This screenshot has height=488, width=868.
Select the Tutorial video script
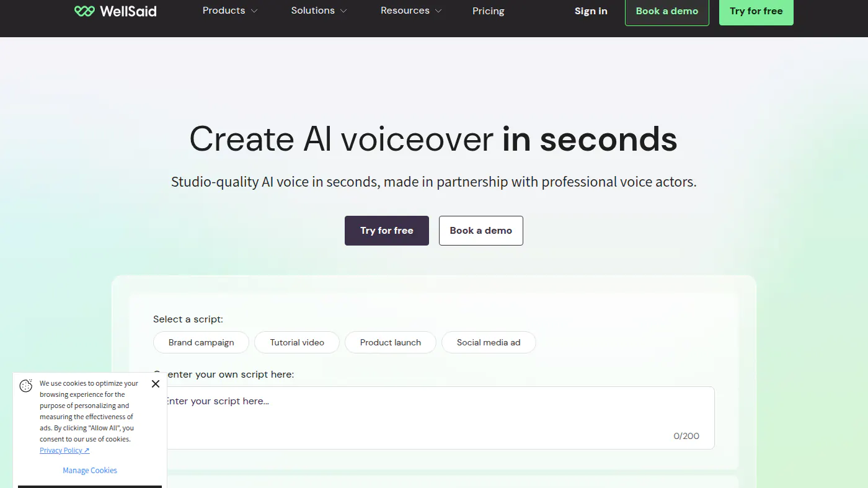click(x=297, y=342)
